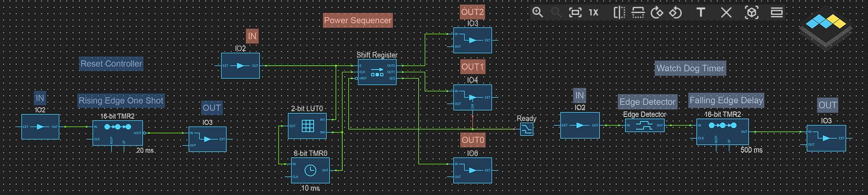Image resolution: width=868 pixels, height=195 pixels.
Task: Rotate the selection clockwise
Action: tap(656, 12)
